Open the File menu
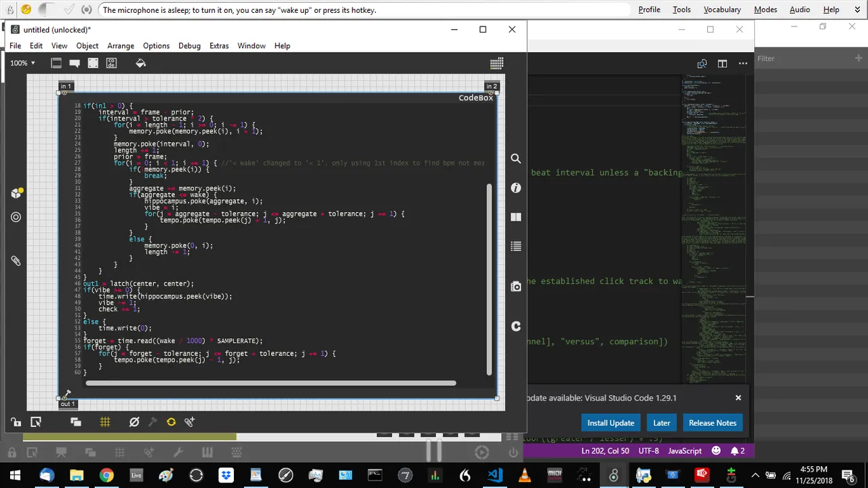Screen dimensions: 868x488 coord(15,45)
